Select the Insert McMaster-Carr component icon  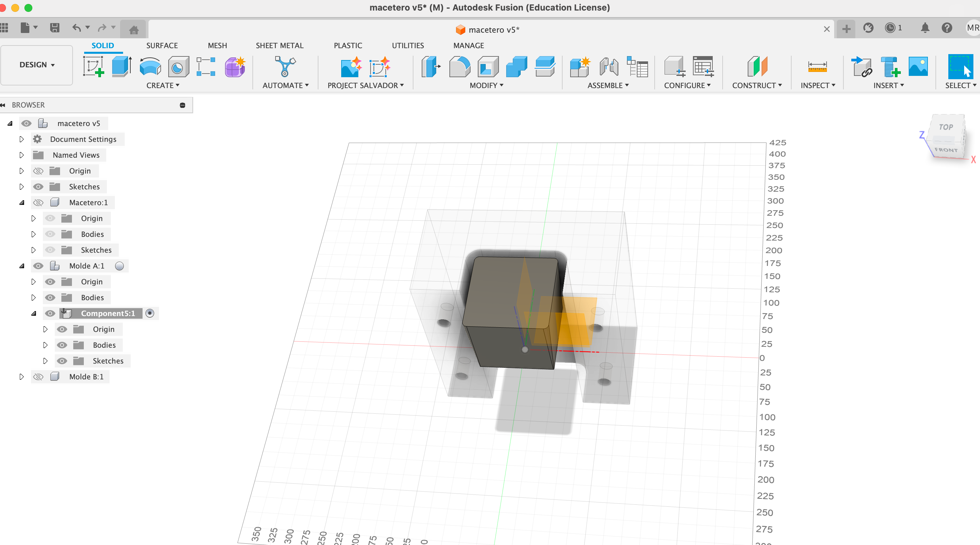point(890,67)
